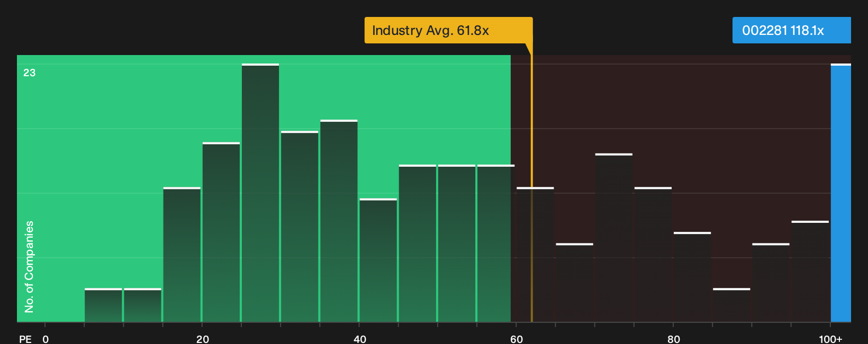Screen dimensions: 868x344
Task: Click the 80 tick label on PE axis
Action: pos(674,339)
